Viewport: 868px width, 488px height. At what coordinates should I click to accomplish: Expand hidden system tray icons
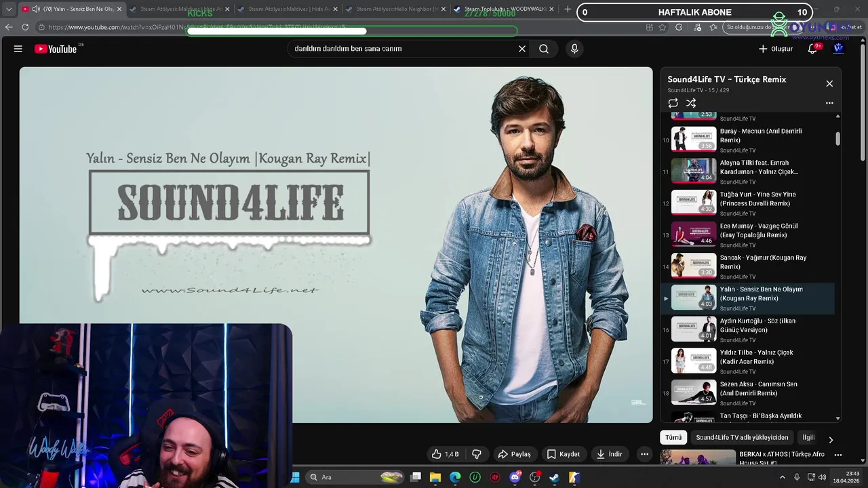pyautogui.click(x=783, y=477)
